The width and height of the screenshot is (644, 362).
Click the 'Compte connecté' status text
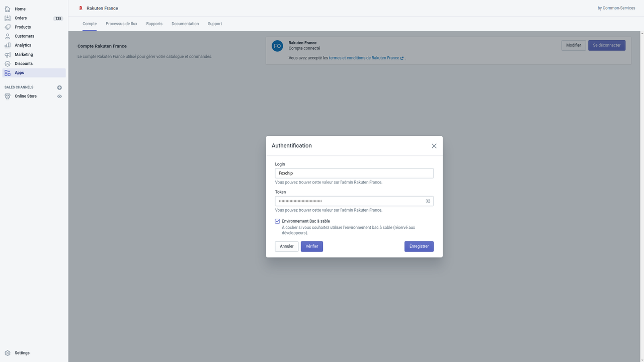[x=304, y=48]
